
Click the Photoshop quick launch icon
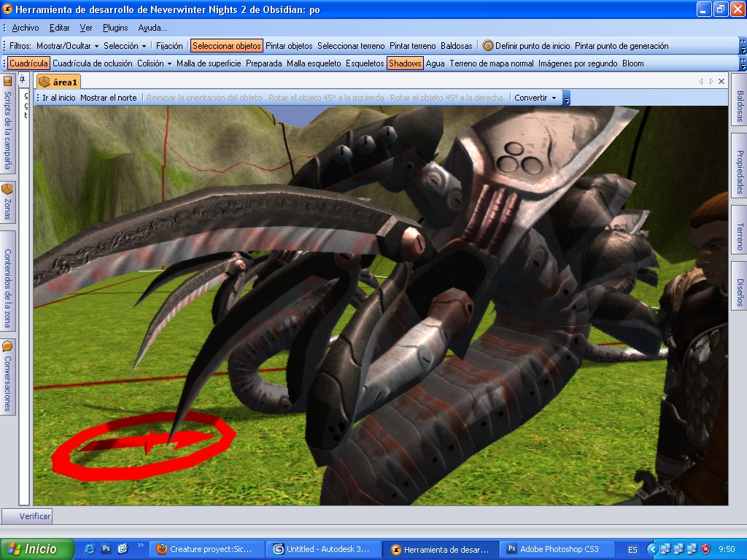(x=106, y=549)
